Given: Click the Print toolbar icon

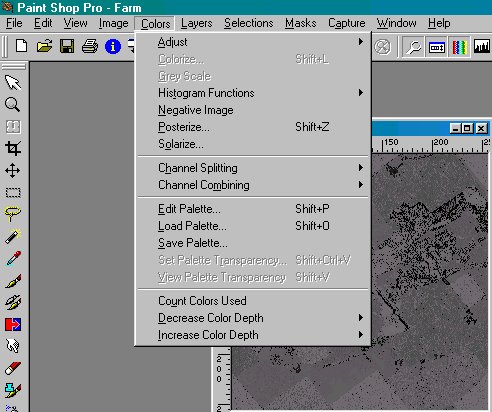Looking at the screenshot, I should [x=90, y=46].
